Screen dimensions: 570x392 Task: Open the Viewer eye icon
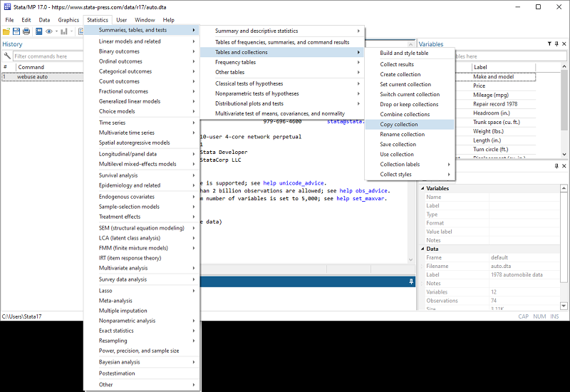pos(49,31)
